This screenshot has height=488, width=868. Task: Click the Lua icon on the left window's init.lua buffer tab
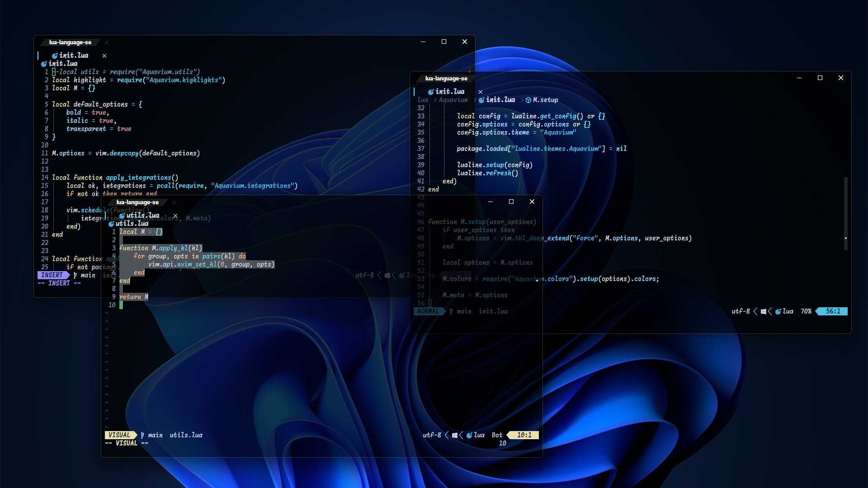point(55,56)
